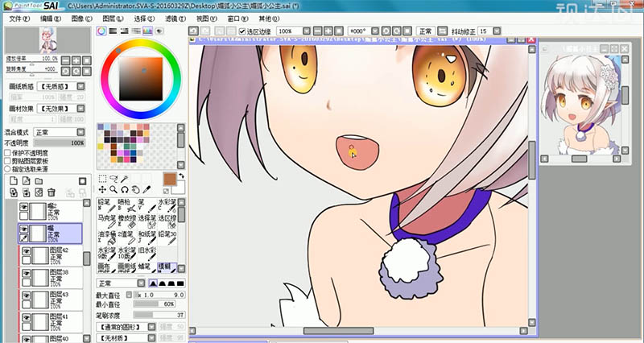644x343 pixels.
Task: Toggle the color mixer panel icon
Action: click(136, 31)
